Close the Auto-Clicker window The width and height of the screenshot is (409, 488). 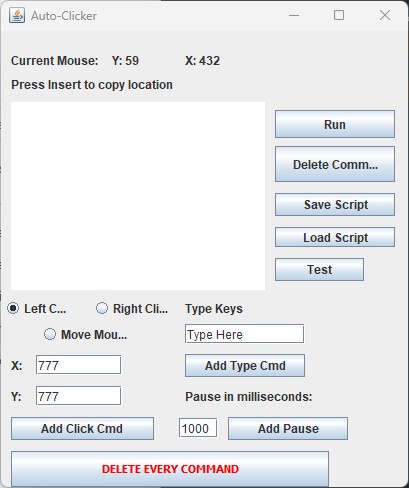[385, 15]
